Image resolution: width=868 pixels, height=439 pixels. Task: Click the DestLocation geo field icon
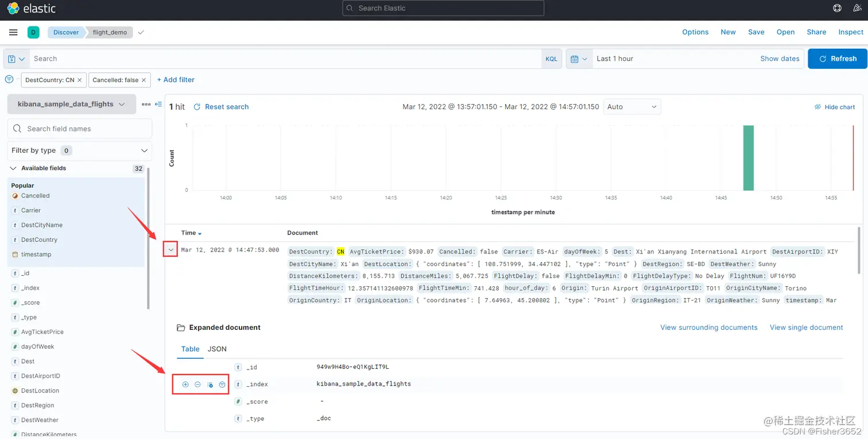pyautogui.click(x=15, y=391)
